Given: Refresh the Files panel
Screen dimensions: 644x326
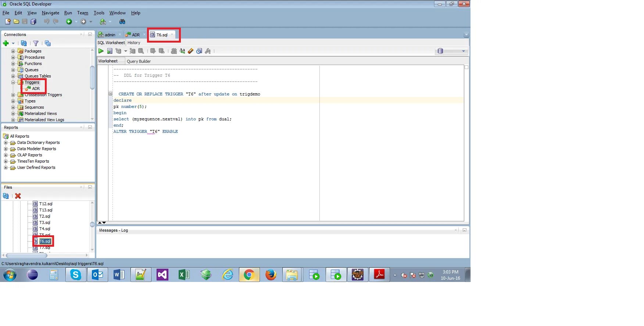Looking at the screenshot, I should coord(6,196).
